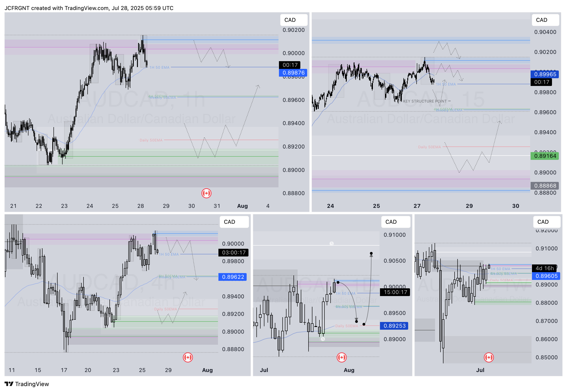Image resolution: width=567 pixels, height=392 pixels.
Task: Click the Daily 50EMA label on 4h chart
Action: [x=165, y=309]
